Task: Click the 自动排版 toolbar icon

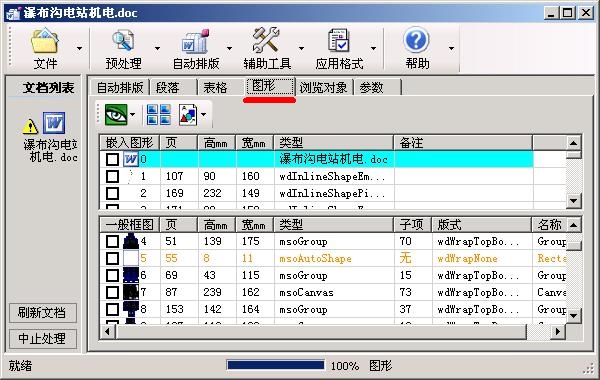Action: (x=196, y=41)
